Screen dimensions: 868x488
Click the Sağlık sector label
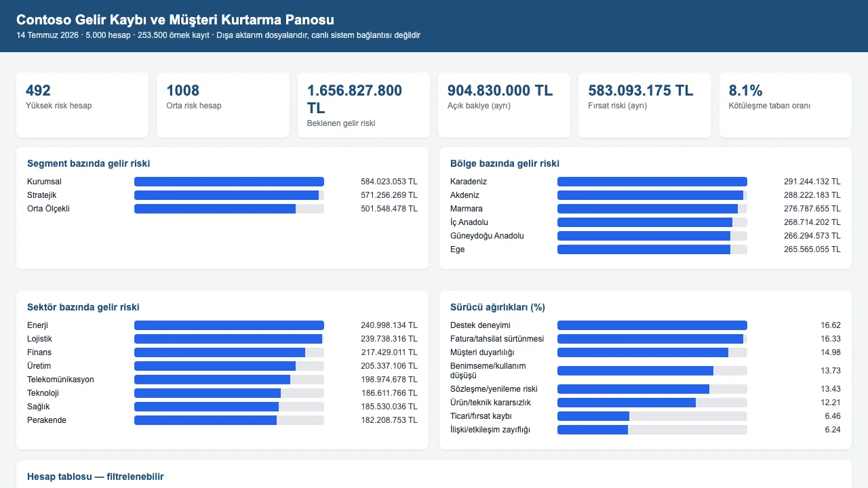39,407
